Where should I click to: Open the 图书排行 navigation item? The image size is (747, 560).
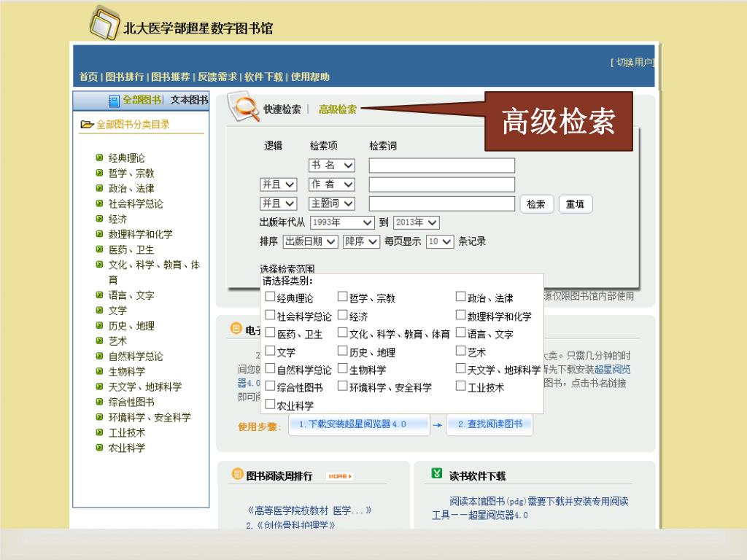tap(124, 77)
